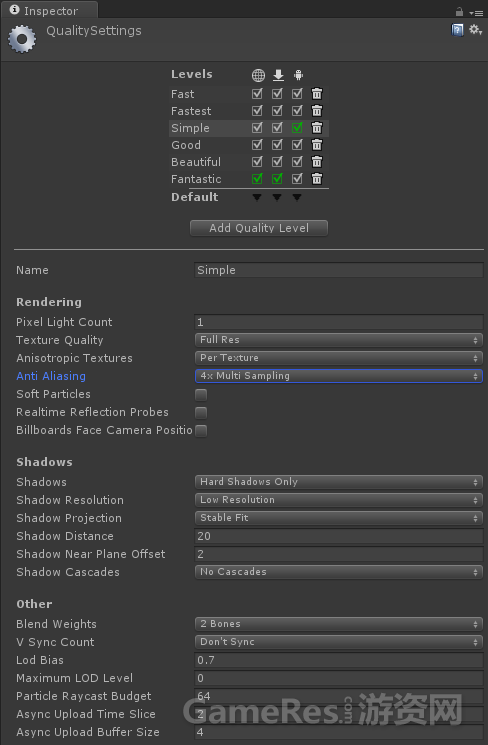Click the Maximum LOD Level field
Viewport: 488px width, 745px height.
[x=339, y=678]
